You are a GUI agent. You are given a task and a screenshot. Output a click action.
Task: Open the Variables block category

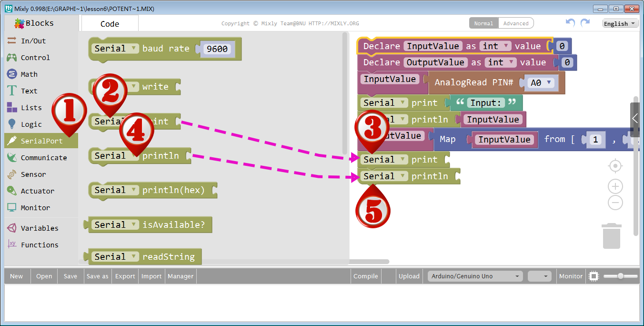pyautogui.click(x=39, y=228)
